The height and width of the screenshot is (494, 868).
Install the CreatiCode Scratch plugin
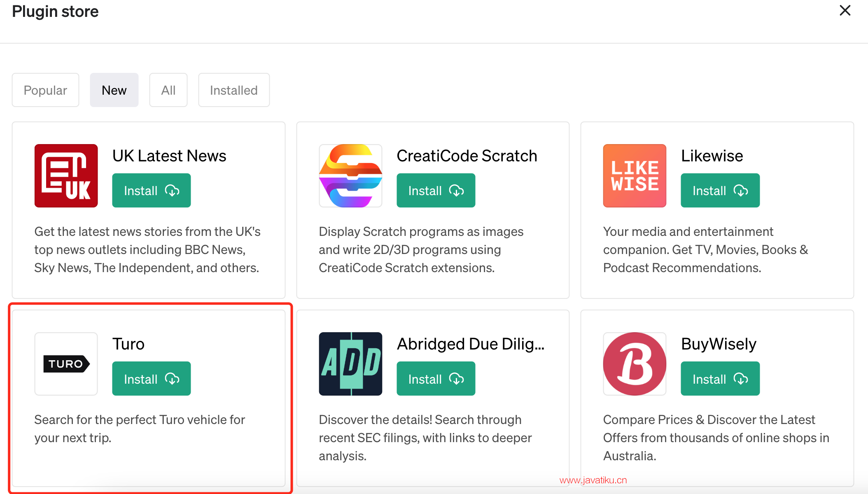(x=436, y=191)
